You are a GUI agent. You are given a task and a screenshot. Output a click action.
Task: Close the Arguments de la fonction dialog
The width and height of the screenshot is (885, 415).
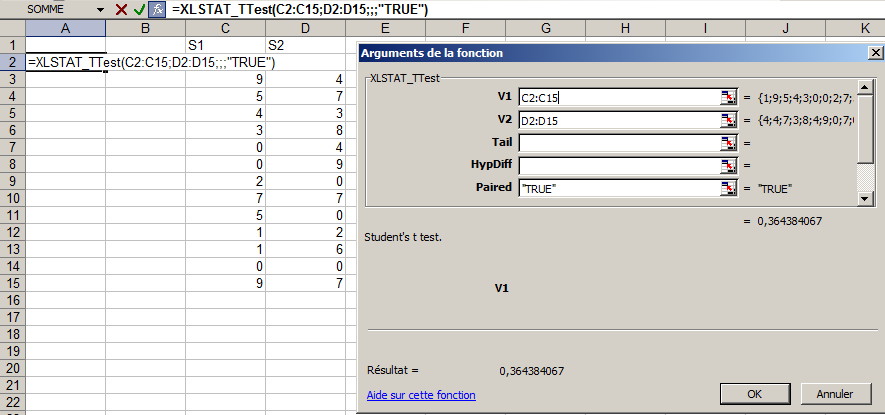pyautogui.click(x=873, y=52)
